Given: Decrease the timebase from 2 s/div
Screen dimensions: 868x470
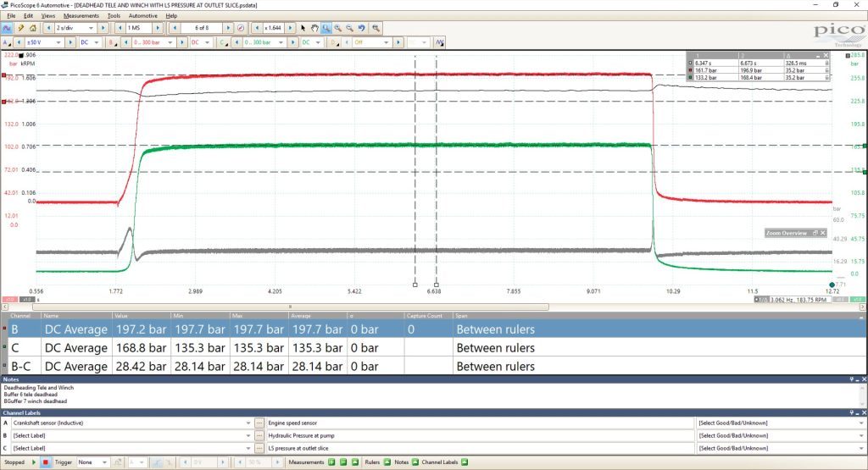Looking at the screenshot, I should point(48,28).
